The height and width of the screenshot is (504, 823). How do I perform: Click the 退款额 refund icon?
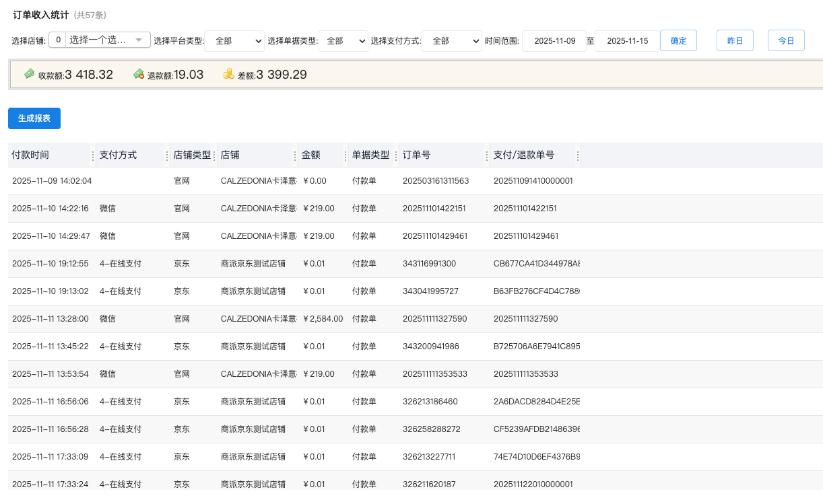139,74
